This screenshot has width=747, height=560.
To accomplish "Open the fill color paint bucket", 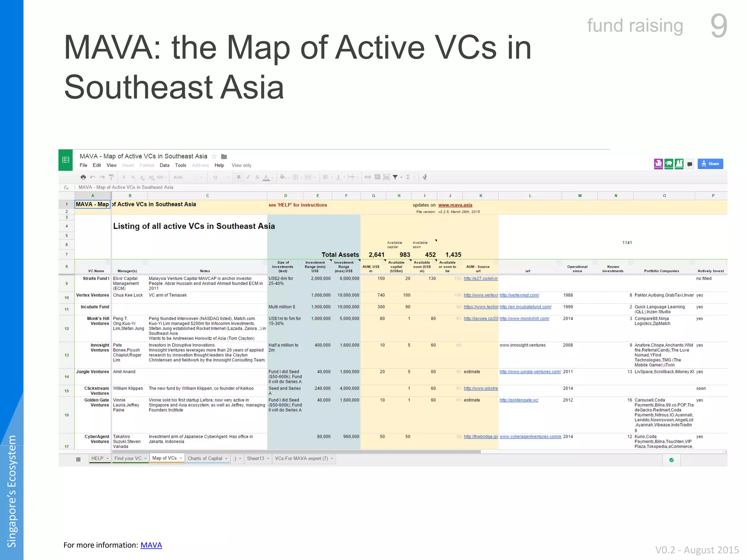I will tap(283, 177).
